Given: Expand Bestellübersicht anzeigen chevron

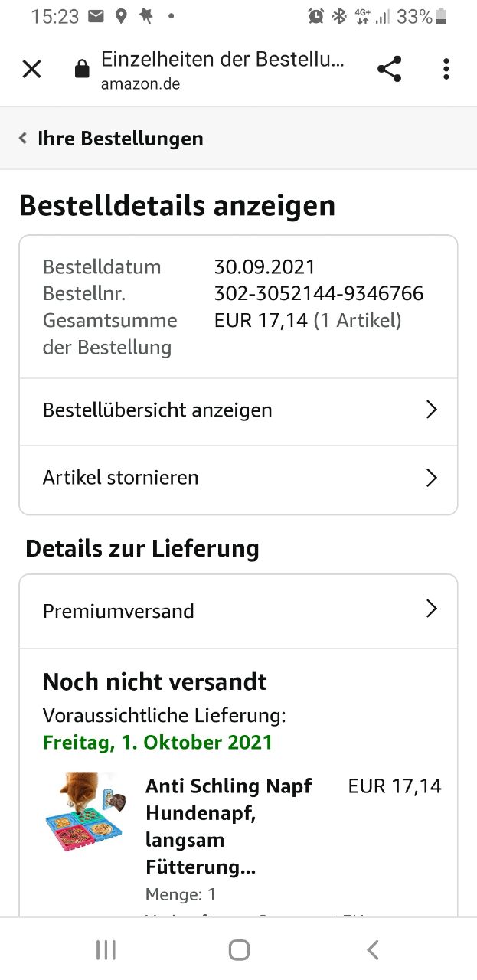Looking at the screenshot, I should pyautogui.click(x=431, y=410).
